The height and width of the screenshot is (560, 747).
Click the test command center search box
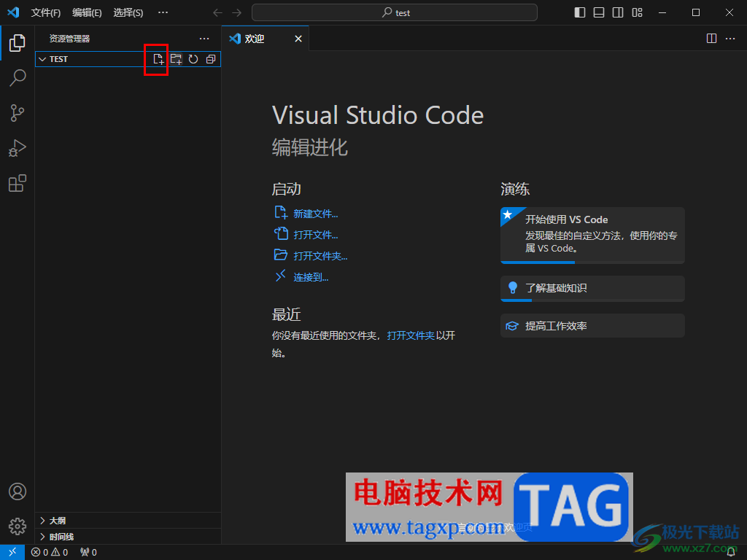(x=395, y=13)
